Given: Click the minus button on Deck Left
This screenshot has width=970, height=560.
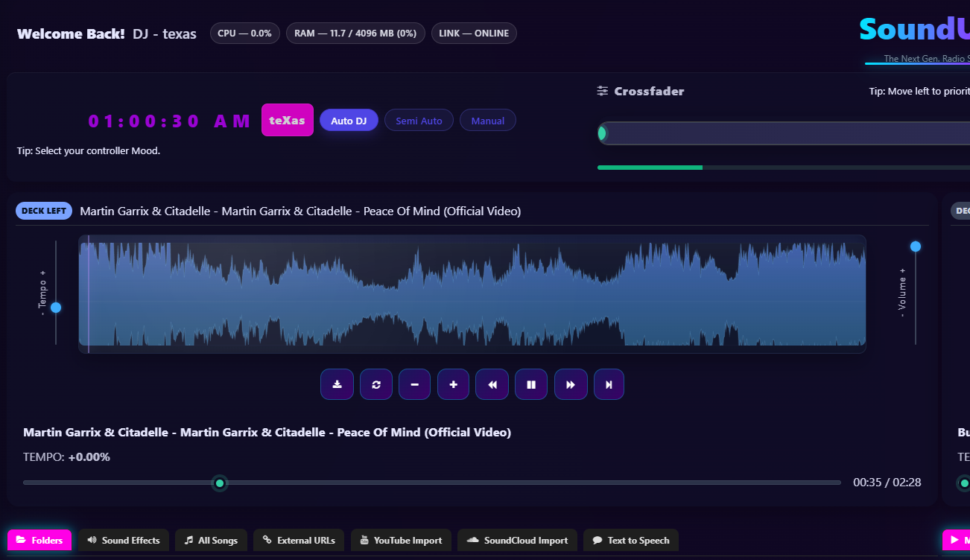Looking at the screenshot, I should click(414, 384).
